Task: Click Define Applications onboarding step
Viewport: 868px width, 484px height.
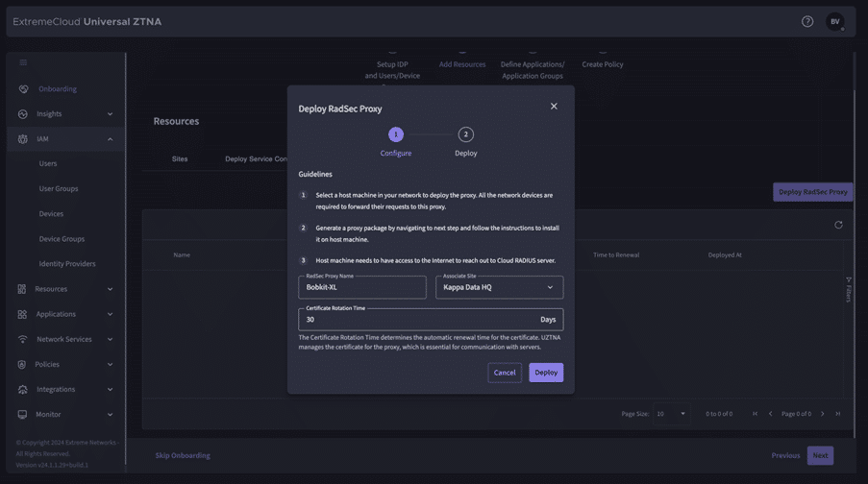Action: pyautogui.click(x=533, y=70)
